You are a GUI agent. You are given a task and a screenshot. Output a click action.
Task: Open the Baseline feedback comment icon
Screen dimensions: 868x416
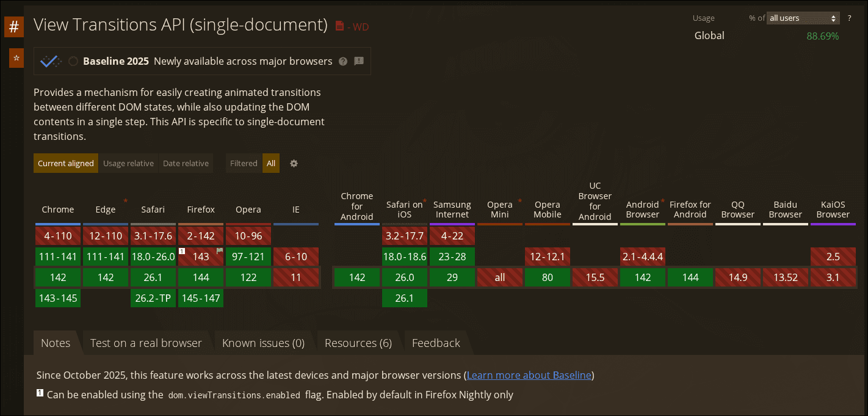click(359, 61)
